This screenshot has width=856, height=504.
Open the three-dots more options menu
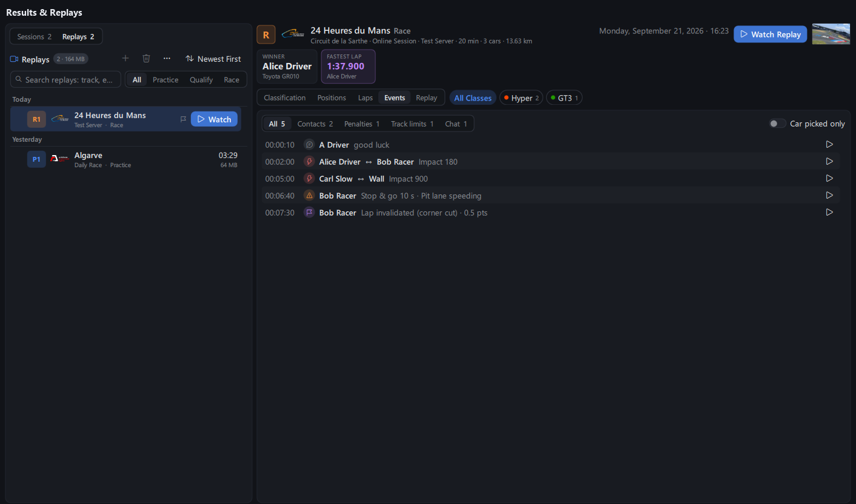click(167, 59)
